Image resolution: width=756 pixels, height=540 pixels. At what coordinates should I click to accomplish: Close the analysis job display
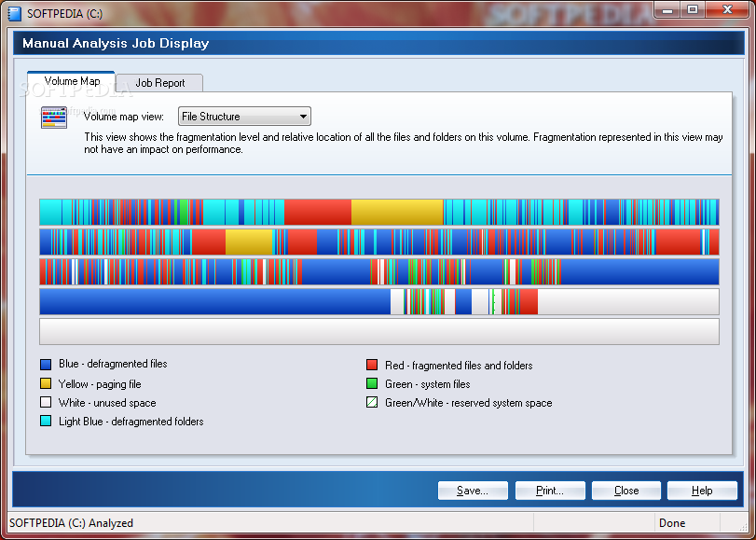pos(626,491)
